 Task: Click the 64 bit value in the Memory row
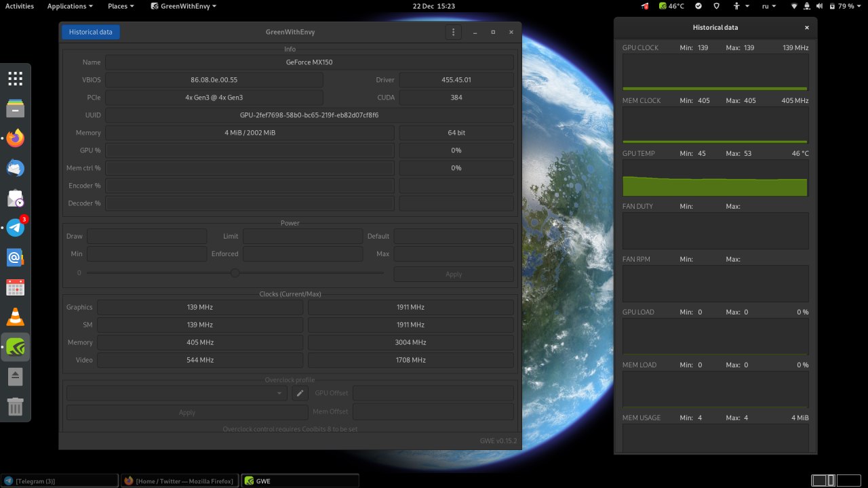click(456, 133)
